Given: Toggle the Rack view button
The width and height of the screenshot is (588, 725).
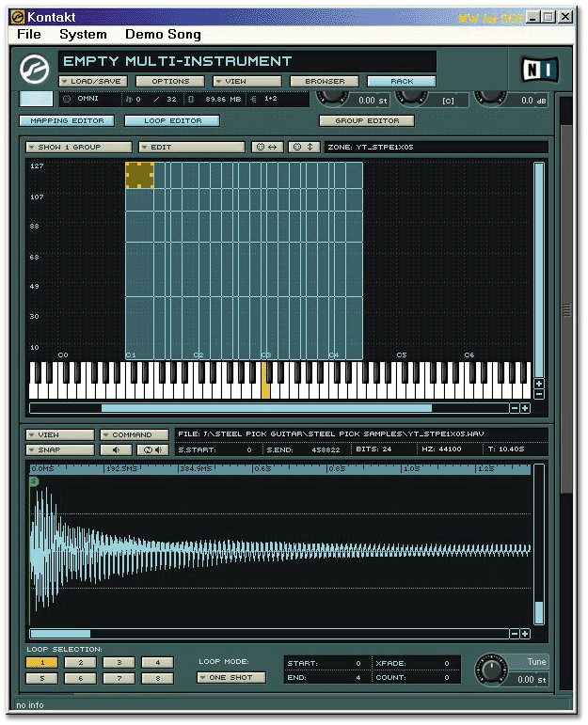Looking at the screenshot, I should click(x=402, y=81).
